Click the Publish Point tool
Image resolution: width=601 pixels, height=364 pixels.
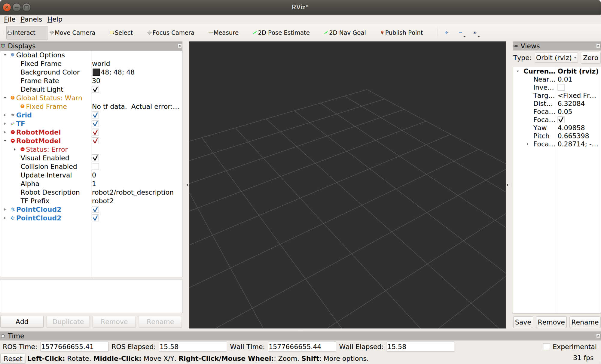[402, 32]
